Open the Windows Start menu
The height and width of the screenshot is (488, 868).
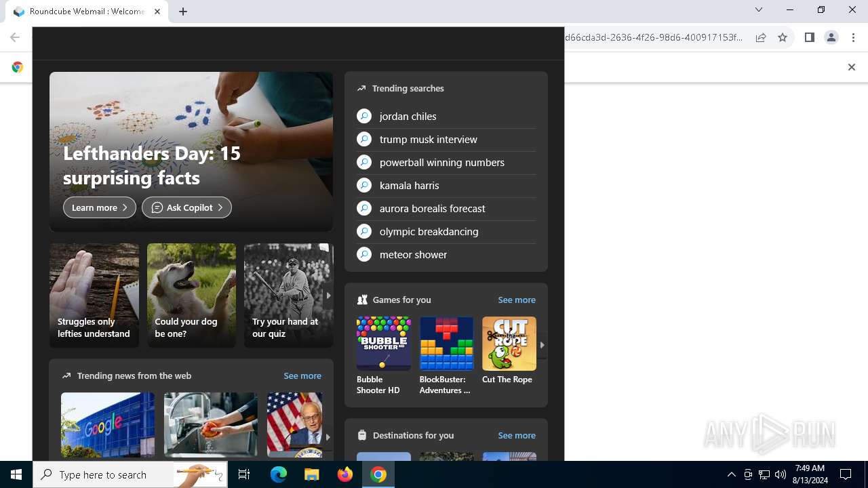click(16, 474)
